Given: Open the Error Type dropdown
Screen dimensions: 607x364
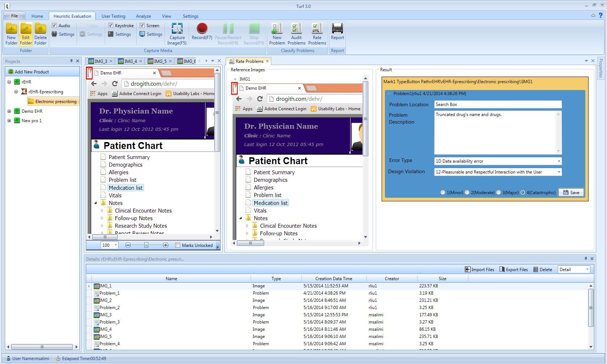Looking at the screenshot, I should tap(559, 161).
